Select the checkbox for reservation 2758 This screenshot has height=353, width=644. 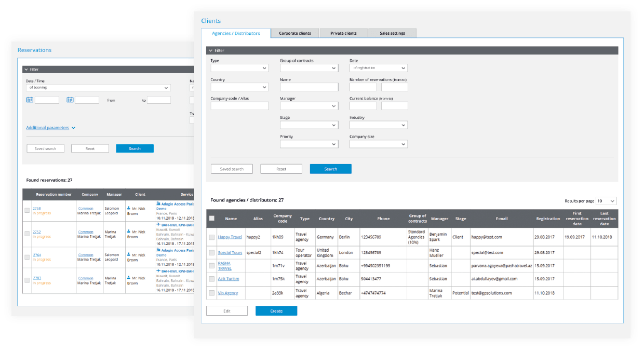click(27, 210)
